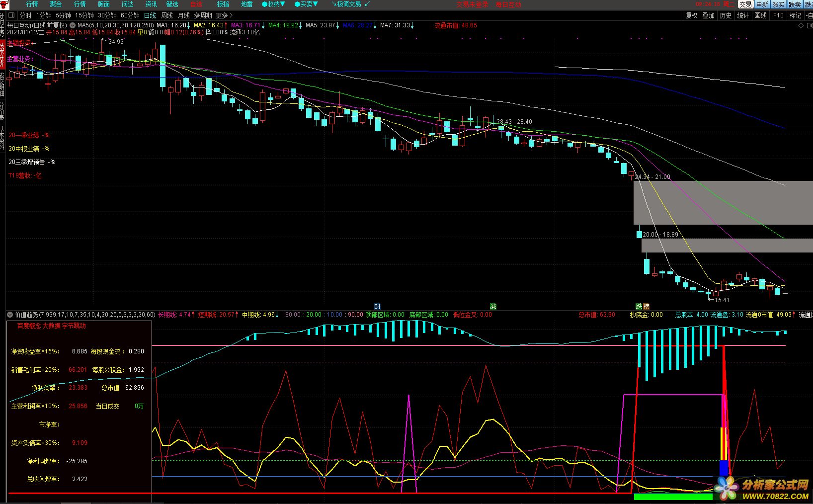Image resolution: width=813 pixels, height=504 pixels.
Task: Switch to 1分钟 chart period
Action: point(44,15)
